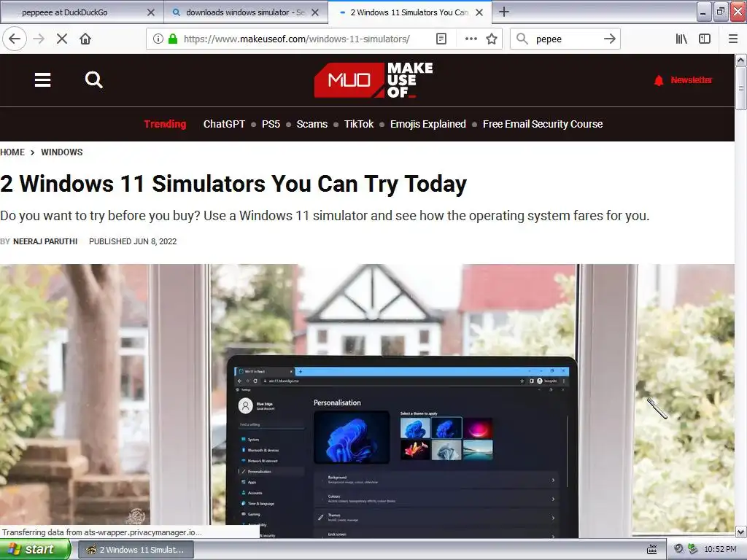Open the Windows start menu
747x560 pixels.
click(x=35, y=550)
